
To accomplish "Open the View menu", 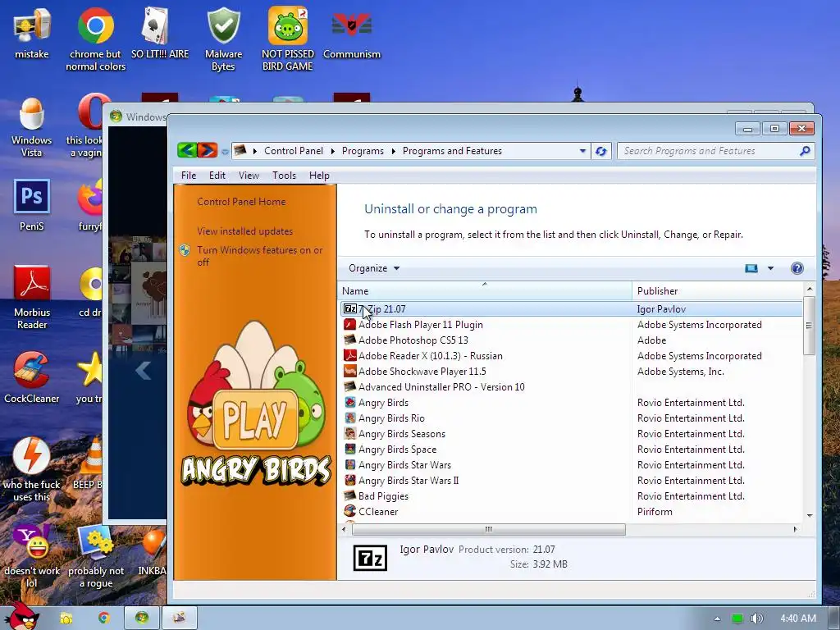I will click(249, 176).
